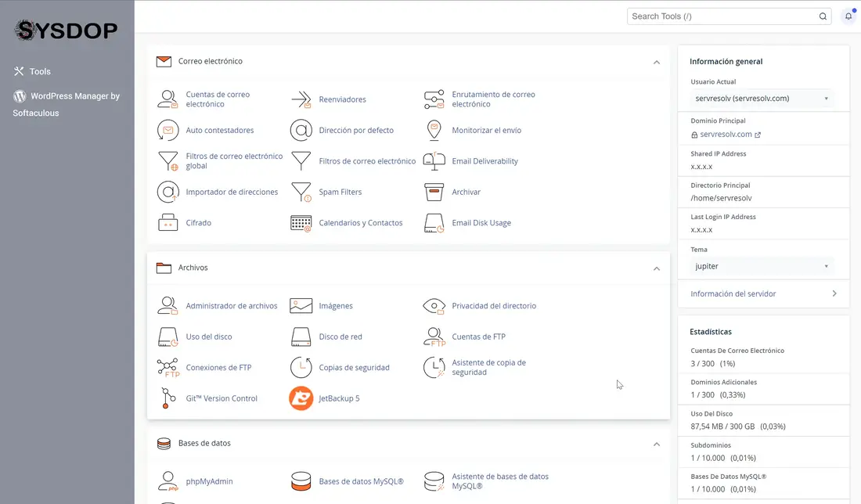This screenshot has width=861, height=504.
Task: Click the Archivos section heading
Action: (193, 268)
